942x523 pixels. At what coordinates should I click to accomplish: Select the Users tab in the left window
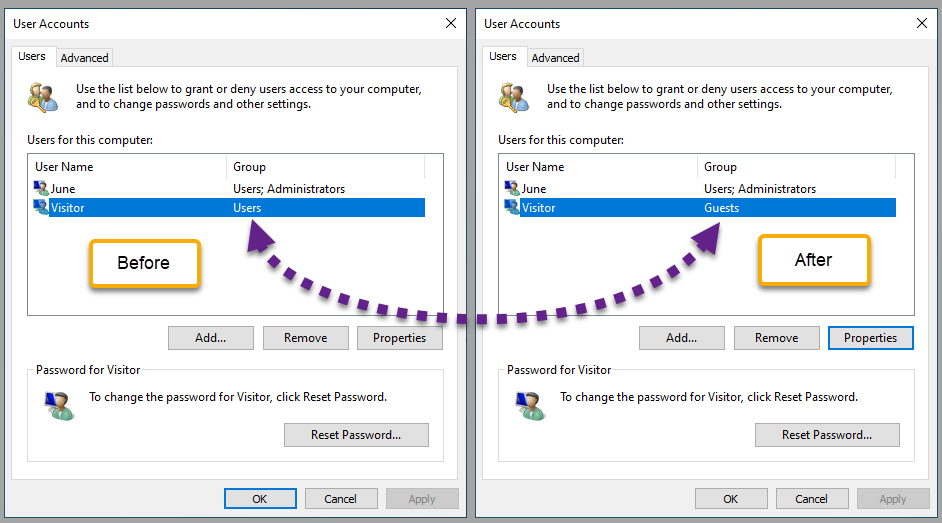32,56
